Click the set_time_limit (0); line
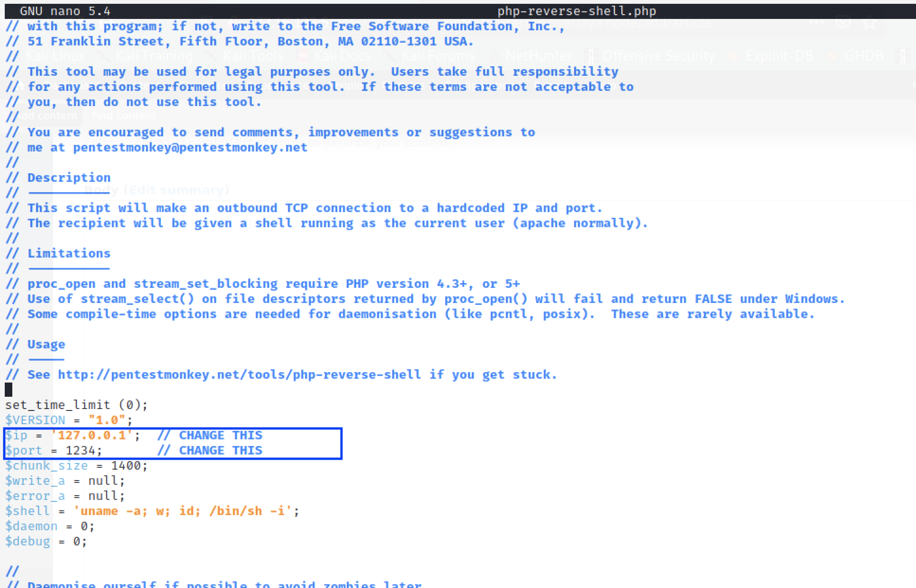Screen dimensions: 916x588 point(76,405)
